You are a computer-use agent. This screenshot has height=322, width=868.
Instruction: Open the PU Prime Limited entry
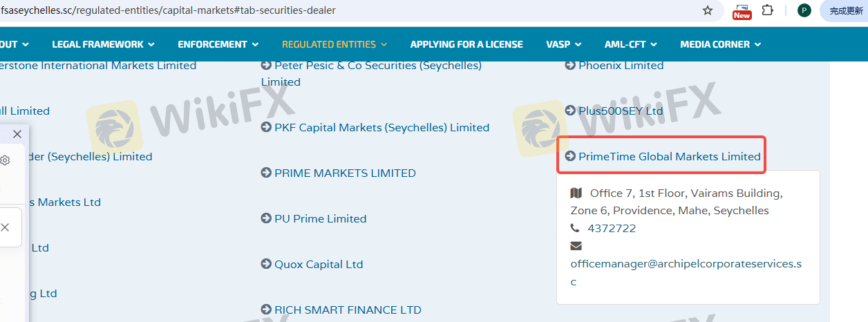click(x=320, y=218)
